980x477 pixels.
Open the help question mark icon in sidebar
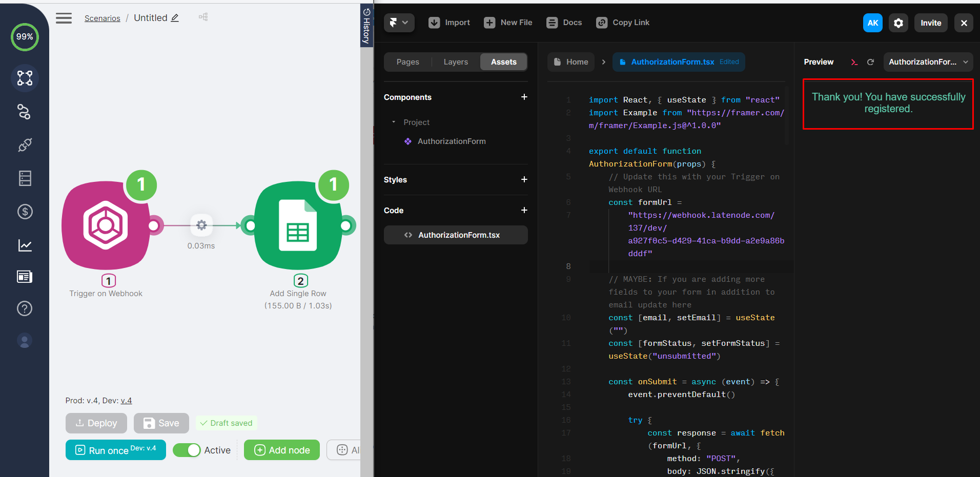point(25,308)
